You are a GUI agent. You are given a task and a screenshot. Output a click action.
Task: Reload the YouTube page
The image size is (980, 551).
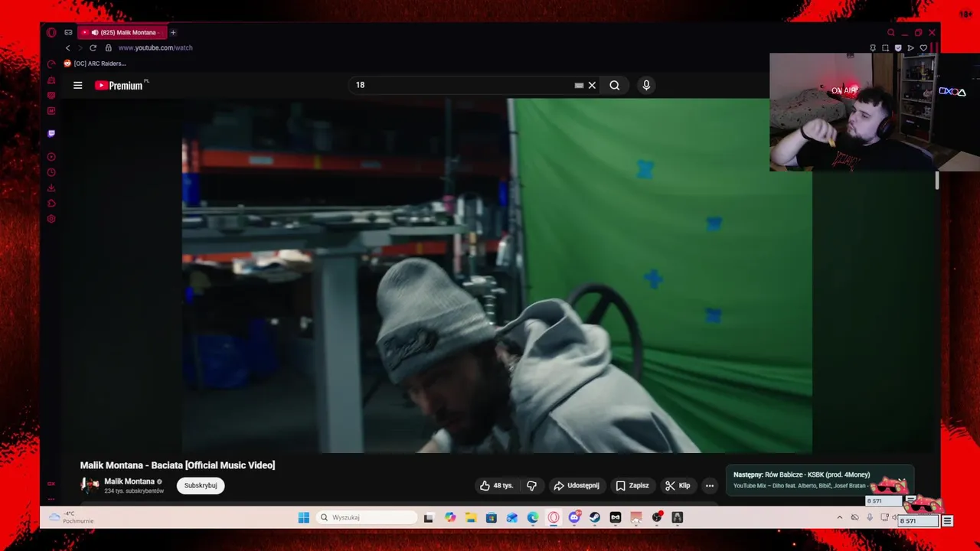[x=93, y=47]
